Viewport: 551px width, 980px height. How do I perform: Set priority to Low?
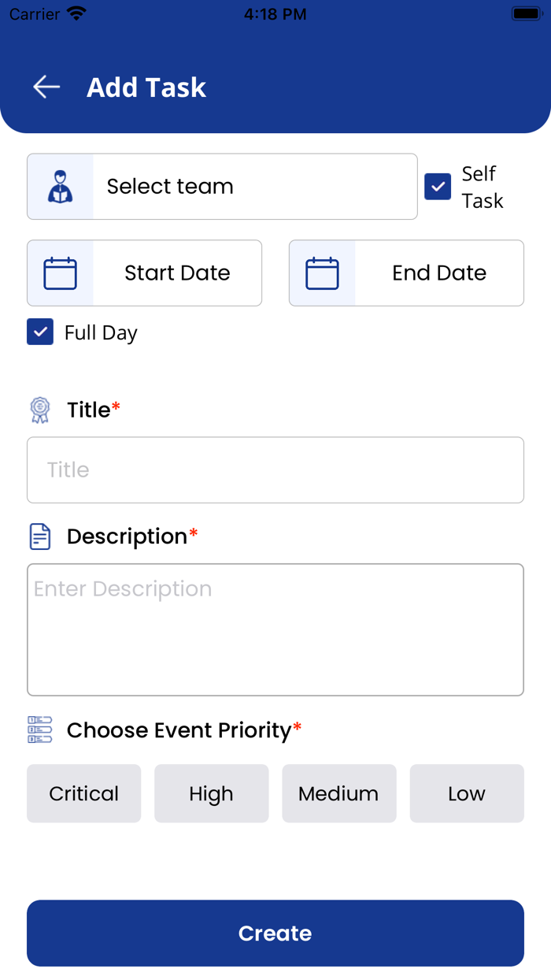[467, 793]
